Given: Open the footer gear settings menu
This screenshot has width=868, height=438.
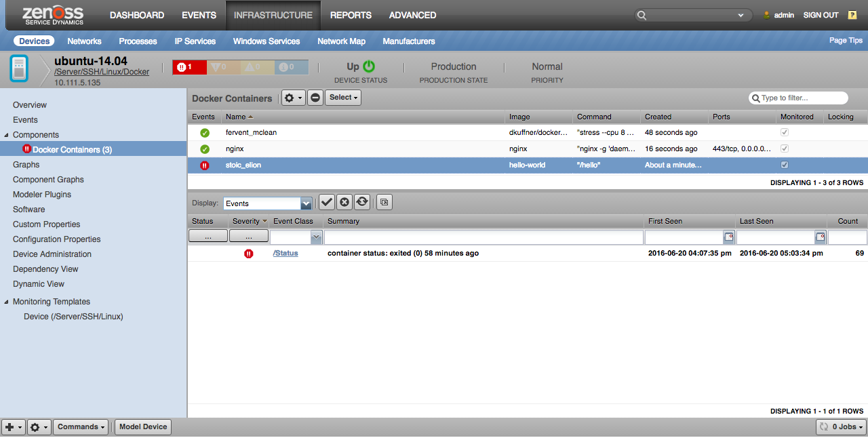Looking at the screenshot, I should point(39,426).
